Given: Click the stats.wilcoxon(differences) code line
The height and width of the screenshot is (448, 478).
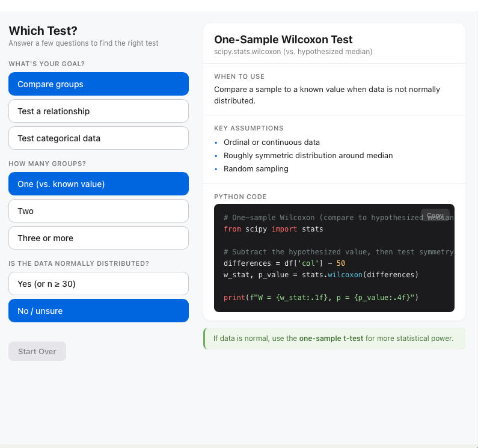Looking at the screenshot, I should [x=321, y=275].
